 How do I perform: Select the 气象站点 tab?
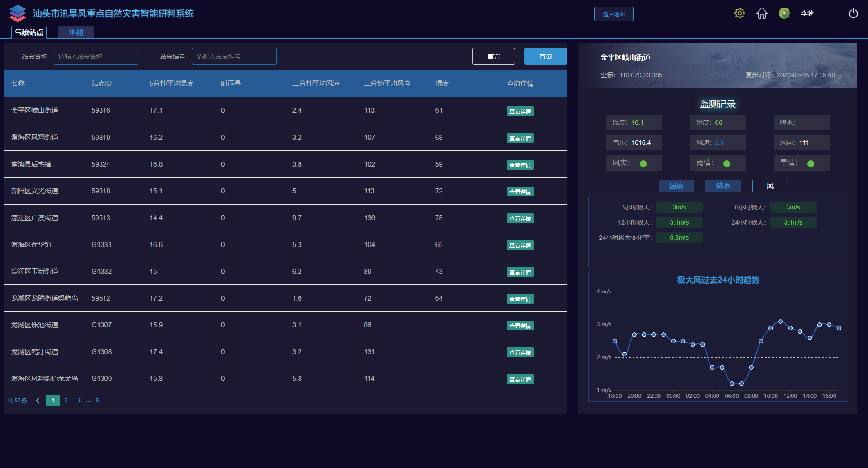click(x=29, y=32)
